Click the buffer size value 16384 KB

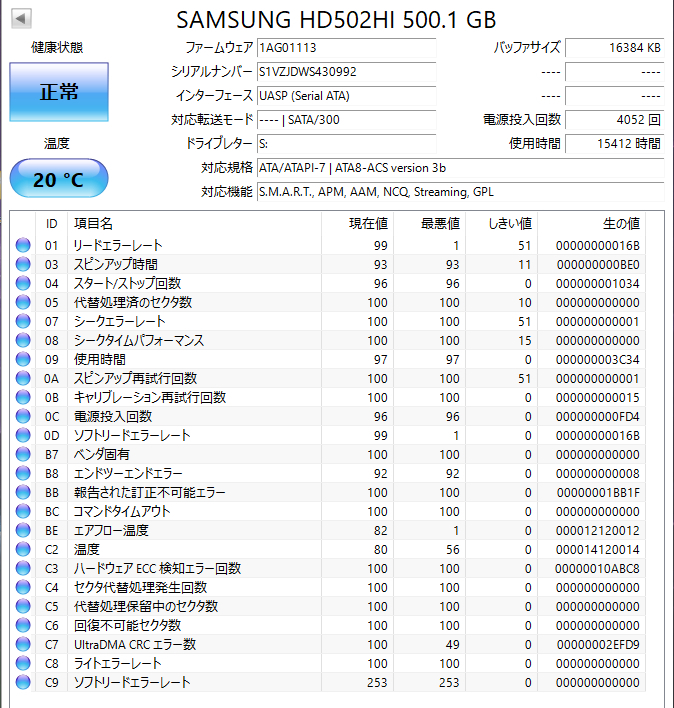coord(614,48)
